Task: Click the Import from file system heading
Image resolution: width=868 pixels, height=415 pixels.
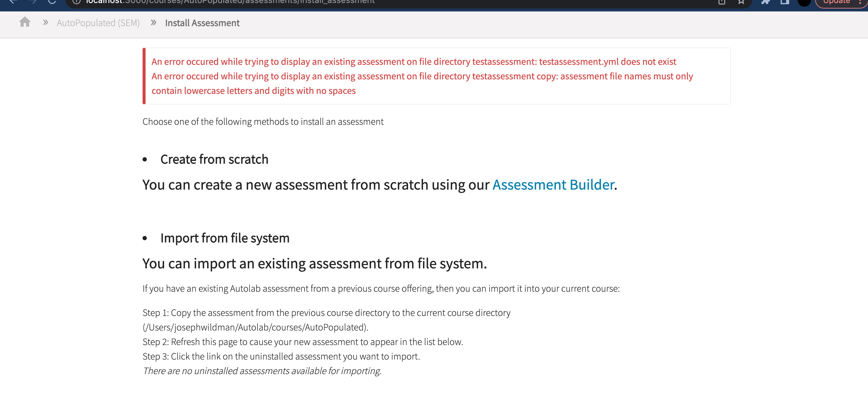Action: point(225,238)
